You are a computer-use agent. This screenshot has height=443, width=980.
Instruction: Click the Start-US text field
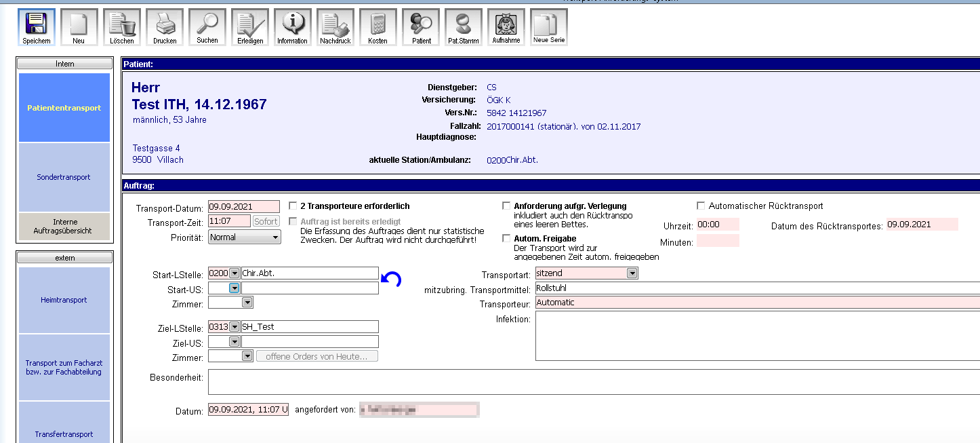pyautogui.click(x=310, y=288)
